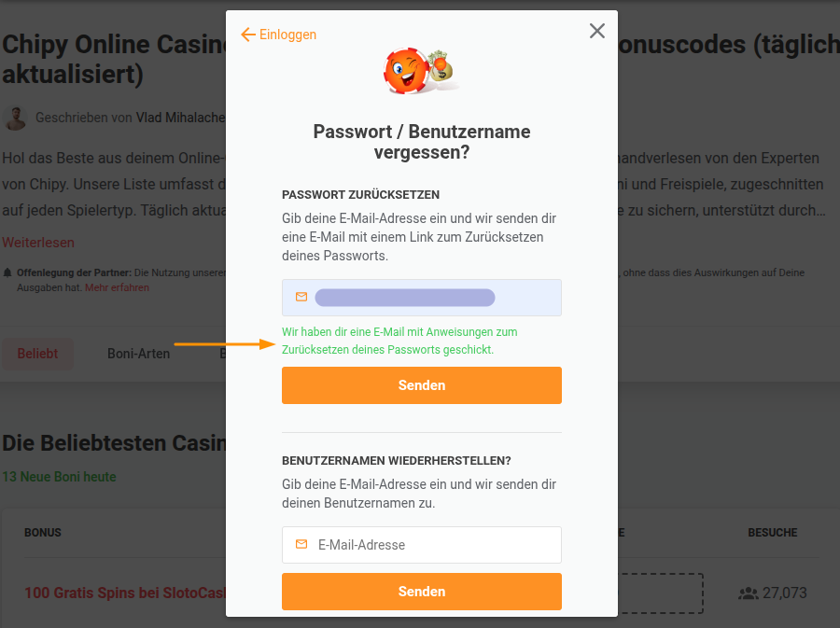Click the Chipy mascot logo
This screenshot has width=840, height=628.
[421, 71]
